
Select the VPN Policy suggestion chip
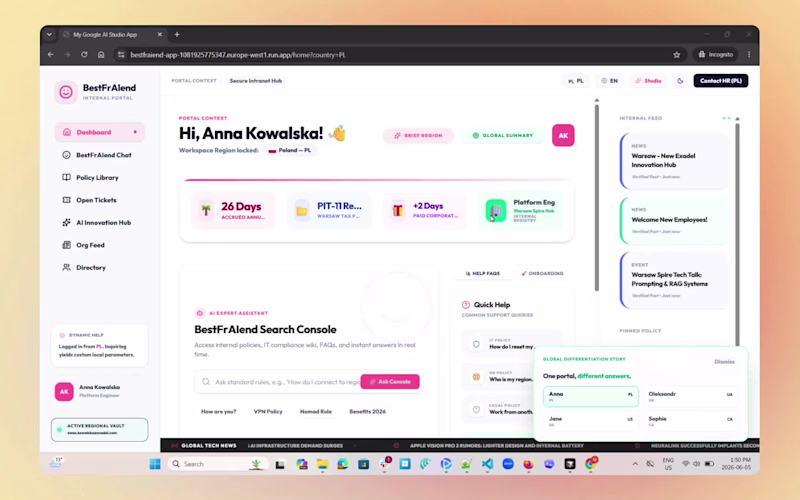tap(268, 412)
